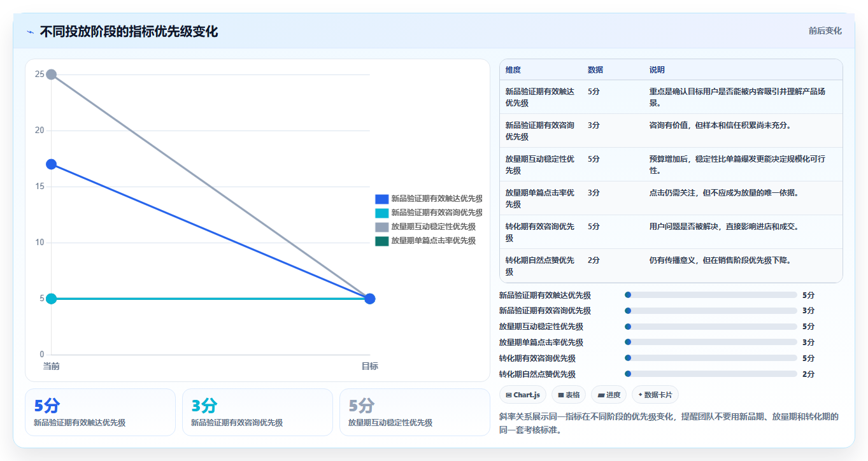
Task: Click progress bar for 新品验证期有效触达优先级
Action: pyautogui.click(x=711, y=295)
